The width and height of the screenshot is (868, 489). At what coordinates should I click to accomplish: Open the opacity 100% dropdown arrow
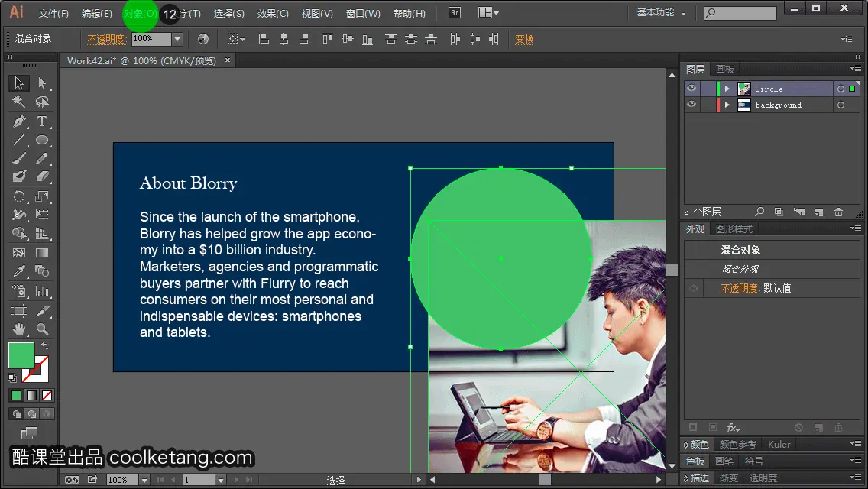(x=177, y=39)
